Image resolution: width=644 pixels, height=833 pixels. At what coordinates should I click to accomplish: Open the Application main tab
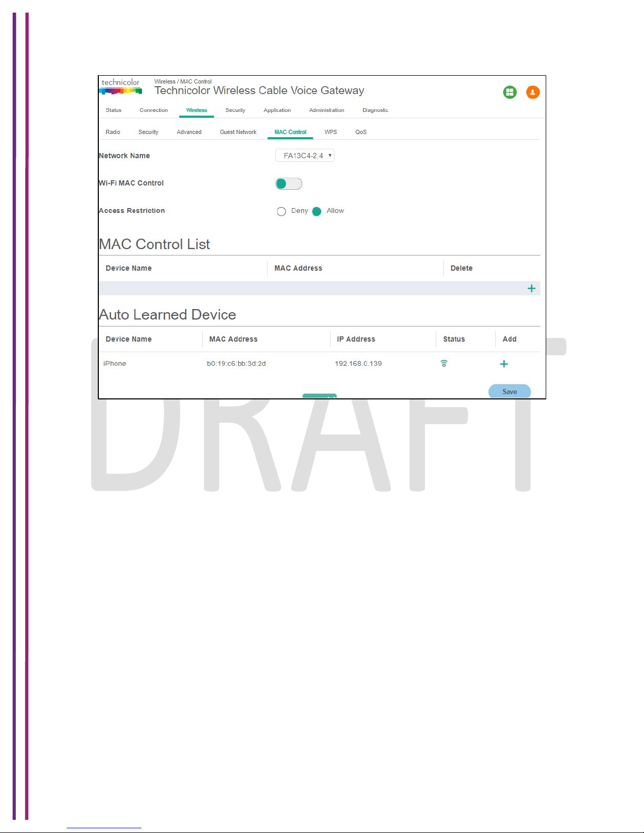pos(277,110)
